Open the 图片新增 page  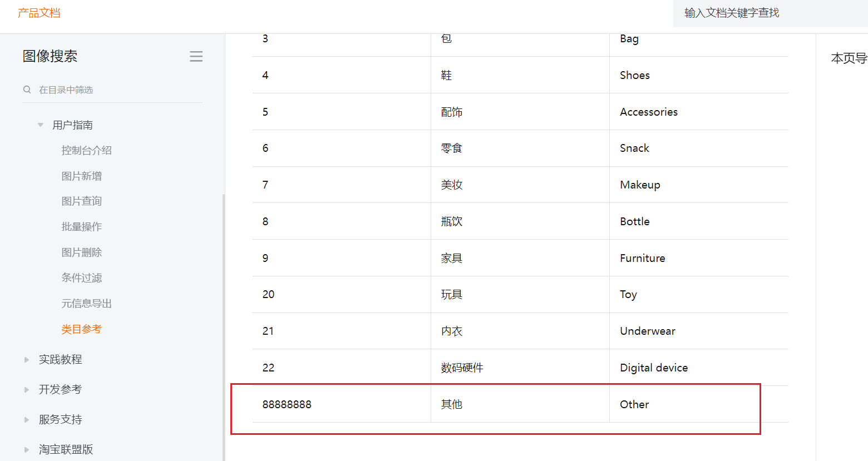point(81,176)
